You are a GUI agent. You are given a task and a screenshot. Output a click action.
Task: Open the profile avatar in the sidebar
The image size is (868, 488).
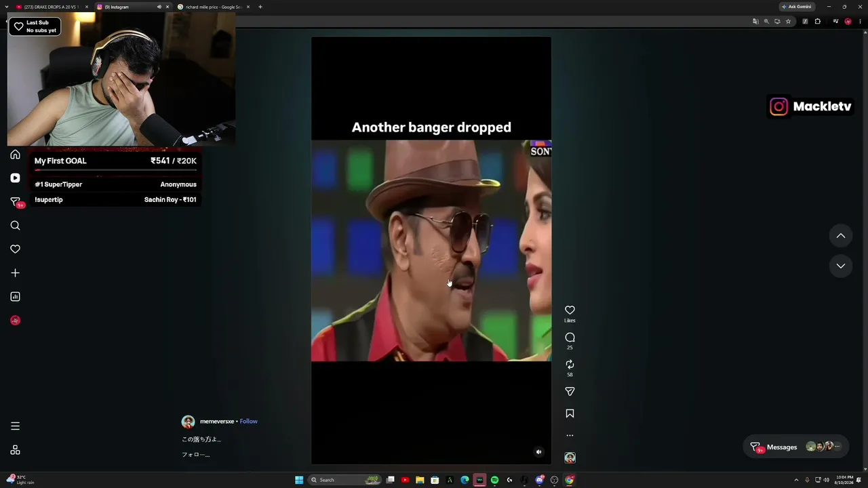pyautogui.click(x=15, y=321)
